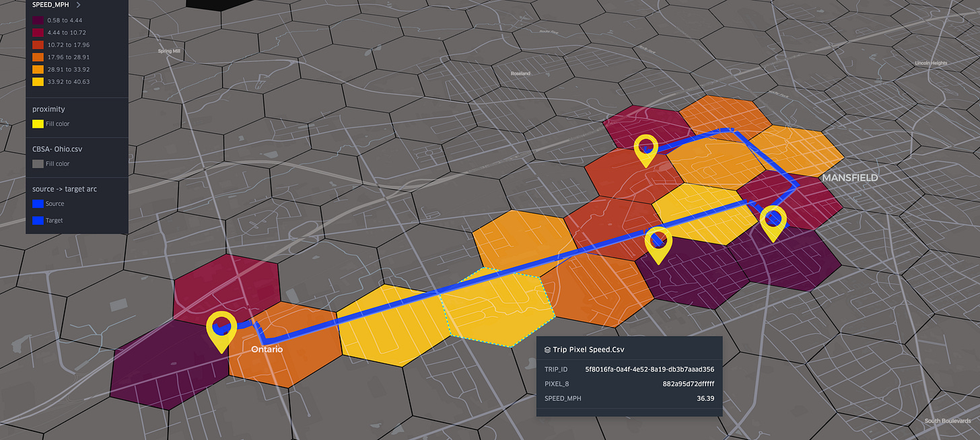Click the PIXEL_8 field label in tooltip
The width and height of the screenshot is (980, 440).
[x=557, y=383]
